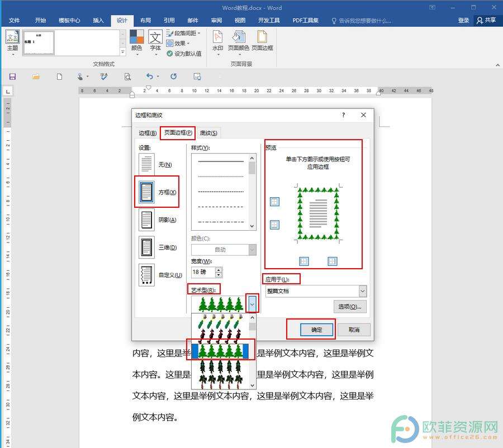Open the 水印 watermark menu
Screen dimensions: 503x448
tap(218, 42)
